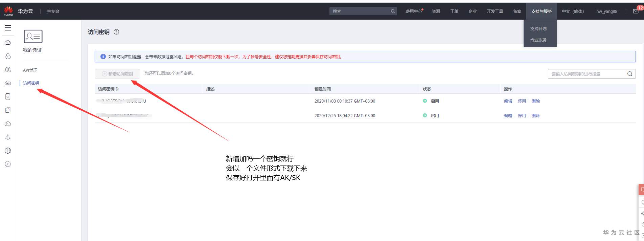This screenshot has width=644, height=241.
Task: Click the magnifier in access key ID search
Action: pyautogui.click(x=630, y=74)
